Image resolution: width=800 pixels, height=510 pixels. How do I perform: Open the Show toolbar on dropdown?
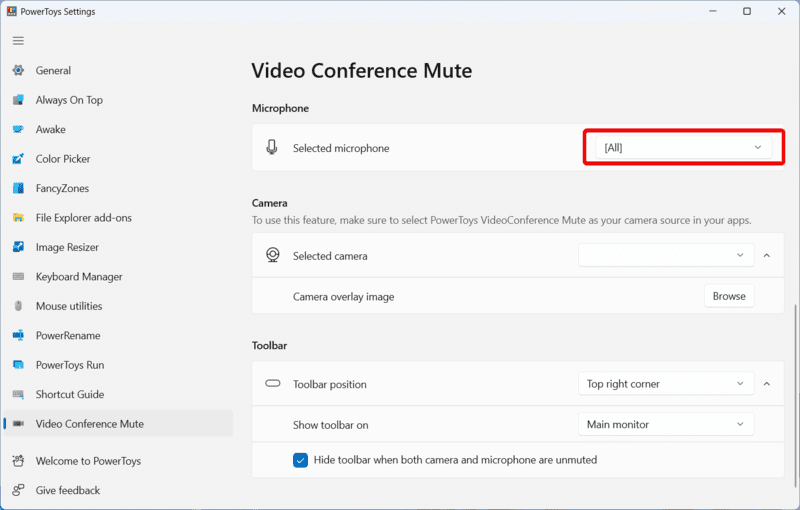click(x=666, y=424)
